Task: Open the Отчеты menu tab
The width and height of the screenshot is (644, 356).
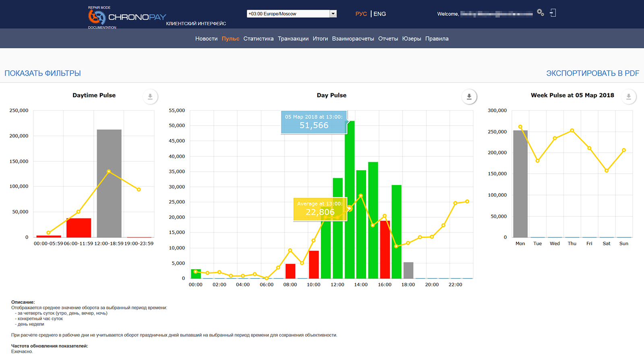Action: coord(388,39)
